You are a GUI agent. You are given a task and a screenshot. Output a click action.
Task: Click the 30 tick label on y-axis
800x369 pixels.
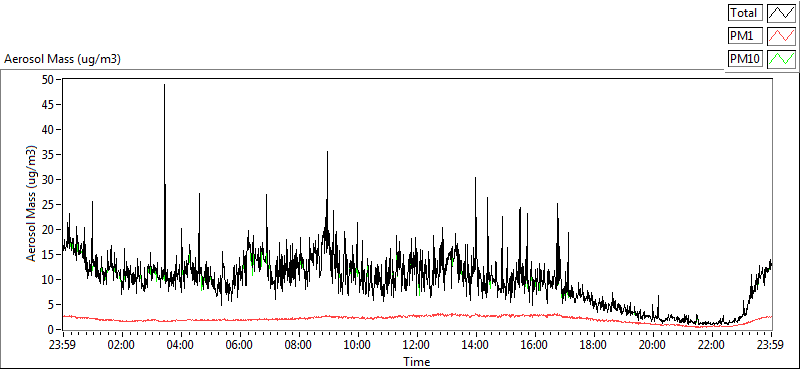coord(47,180)
